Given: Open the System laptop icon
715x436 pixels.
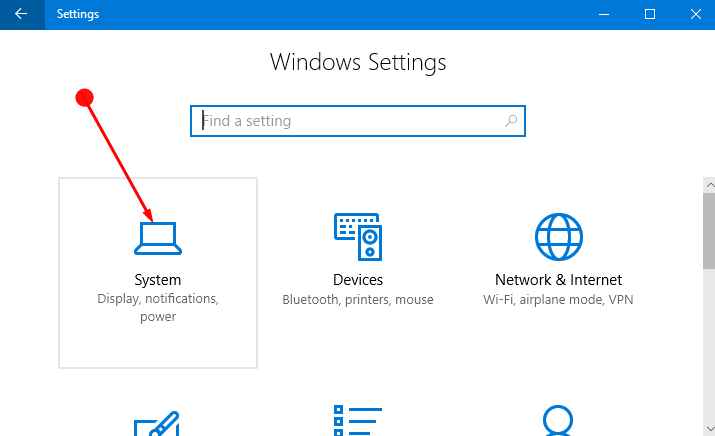Looking at the screenshot, I should [x=158, y=238].
